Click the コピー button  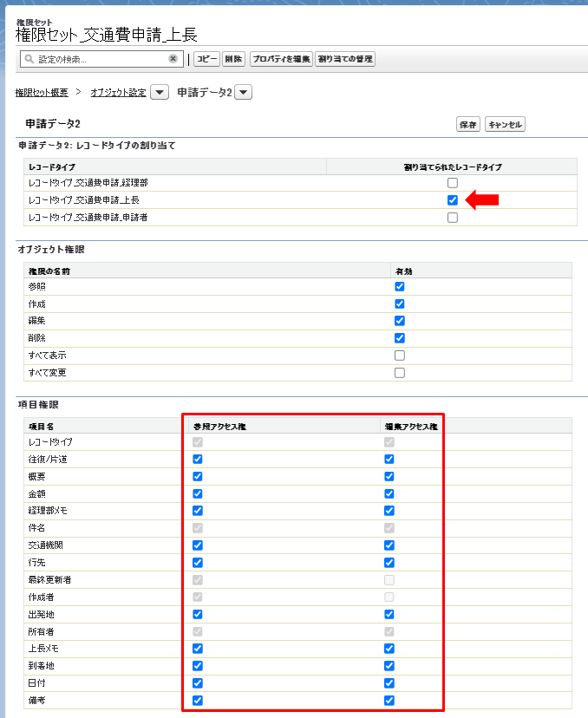coord(206,59)
